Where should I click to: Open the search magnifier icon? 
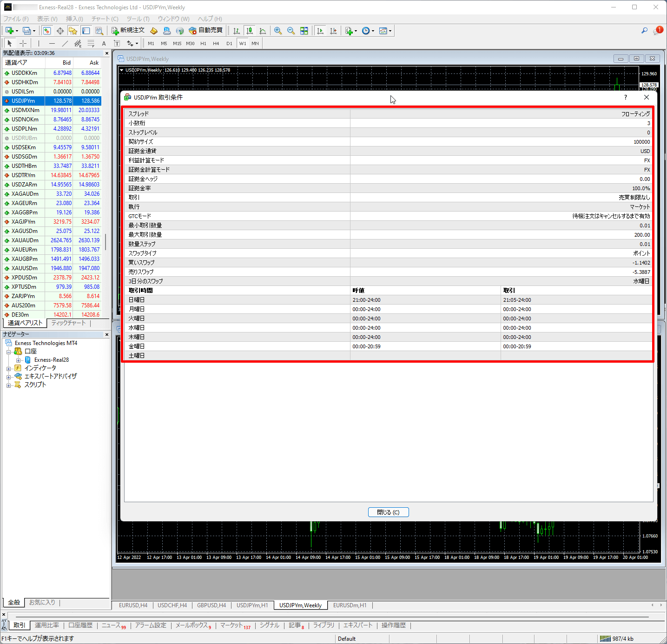(644, 31)
